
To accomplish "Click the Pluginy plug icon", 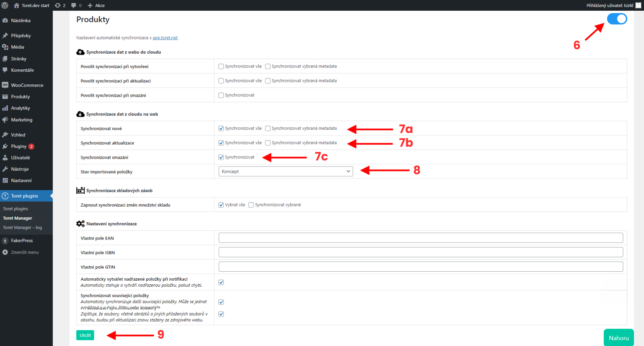I will (5, 146).
